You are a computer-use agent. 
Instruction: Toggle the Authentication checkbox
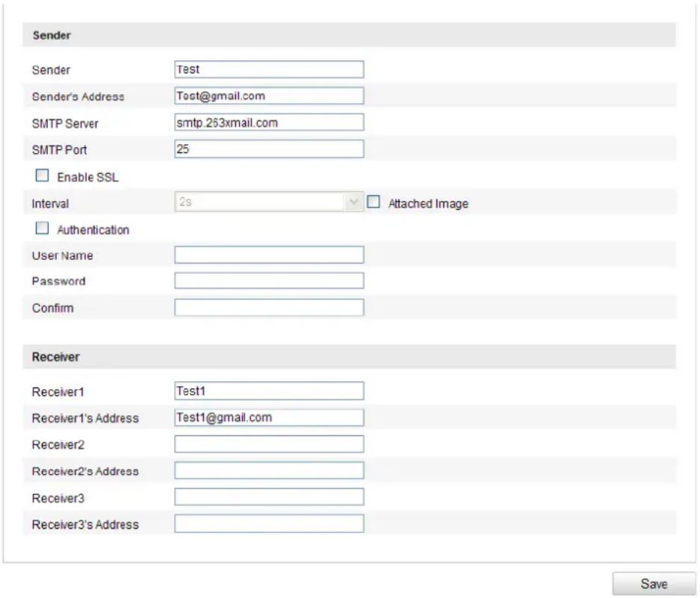pyautogui.click(x=42, y=228)
